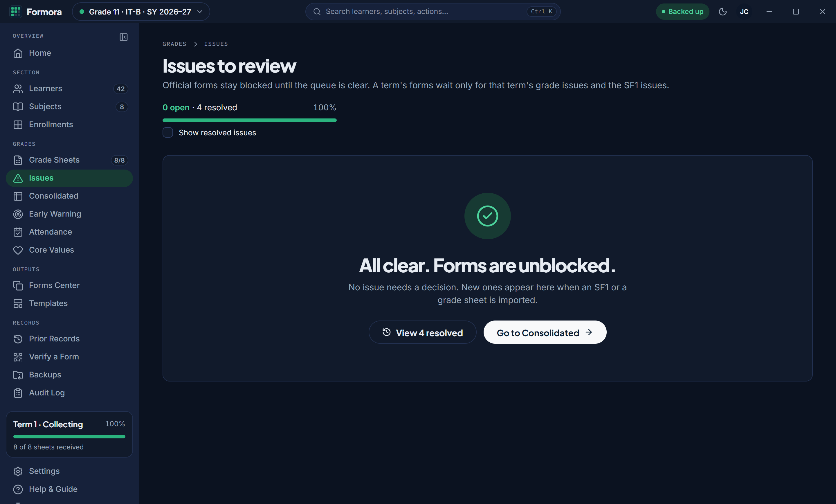Open the Grade 11 IT-B section dropdown
The width and height of the screenshot is (836, 504).
[x=141, y=12]
